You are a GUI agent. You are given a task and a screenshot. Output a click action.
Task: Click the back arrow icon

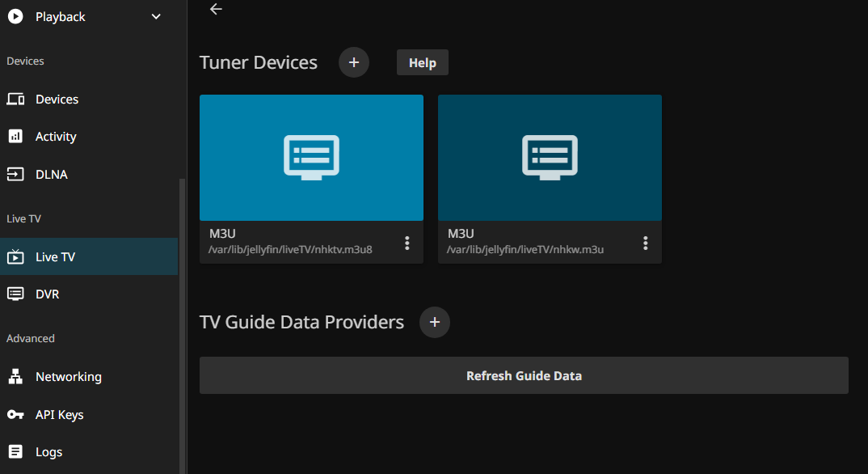(215, 9)
